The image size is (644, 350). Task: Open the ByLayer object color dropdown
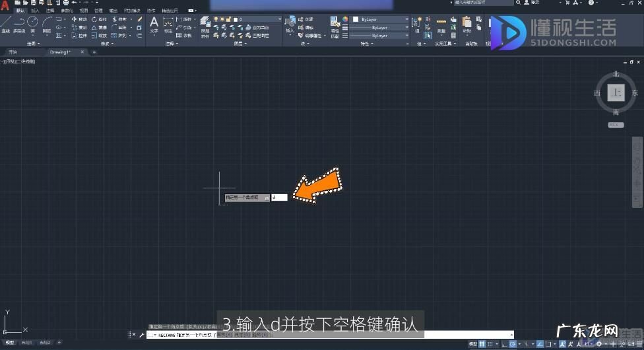coord(380,19)
